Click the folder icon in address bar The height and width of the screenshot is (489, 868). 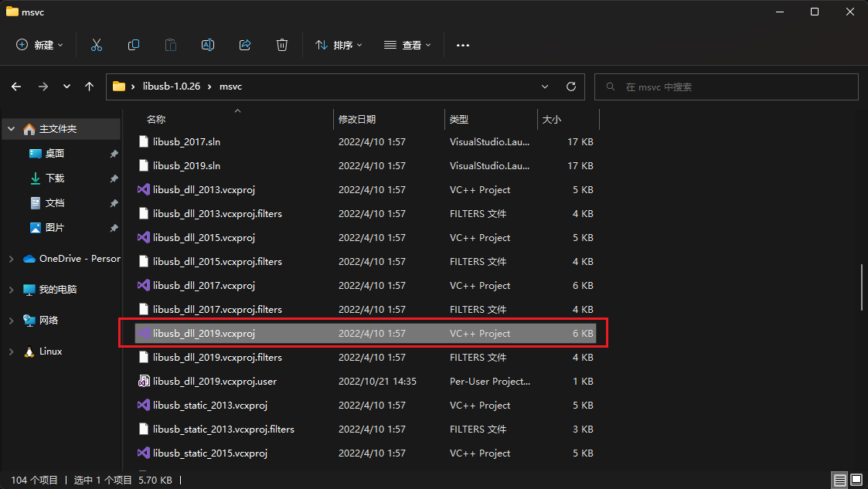pos(118,87)
